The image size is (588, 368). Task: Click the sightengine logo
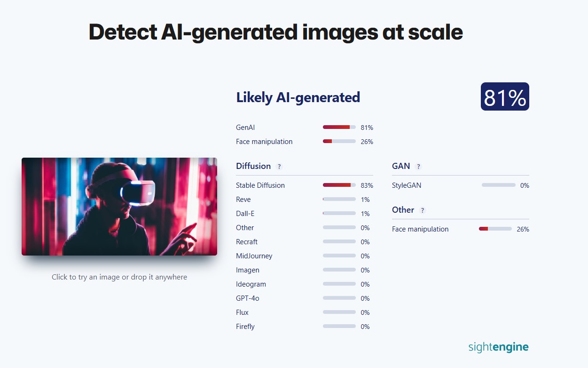click(498, 347)
